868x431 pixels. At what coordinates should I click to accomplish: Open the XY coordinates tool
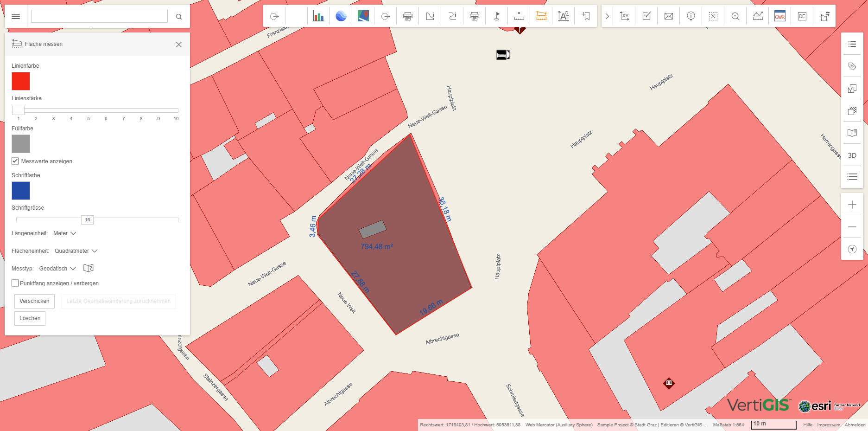[x=624, y=16]
